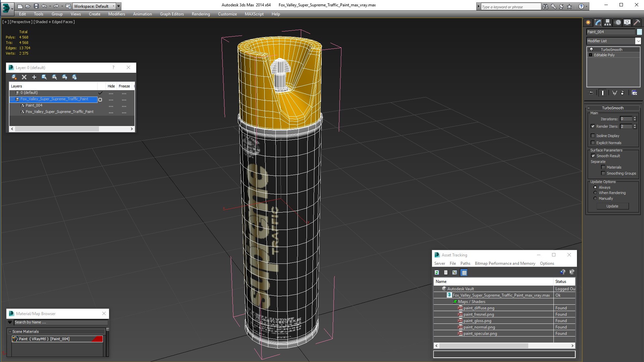The width and height of the screenshot is (644, 362).
Task: Collapse the Scene Materials section
Action: [10, 331]
